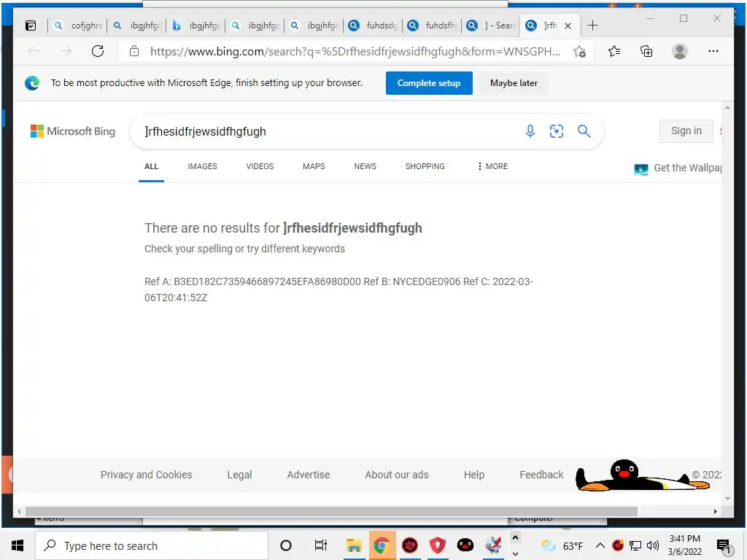Screen dimensions: 747x560
Task: Open the clock showing 3:41 PM
Action: 684,545
